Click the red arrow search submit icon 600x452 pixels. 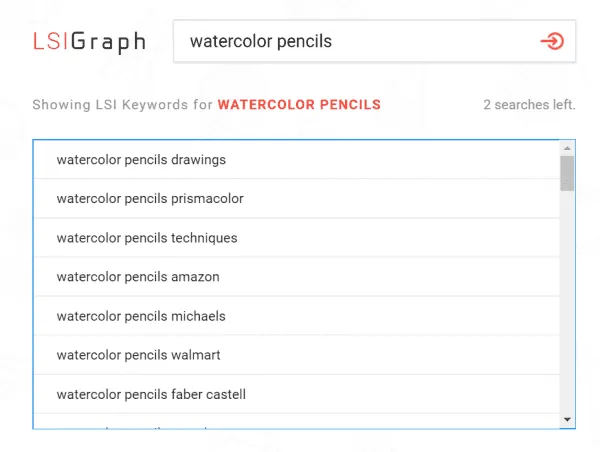tap(552, 41)
